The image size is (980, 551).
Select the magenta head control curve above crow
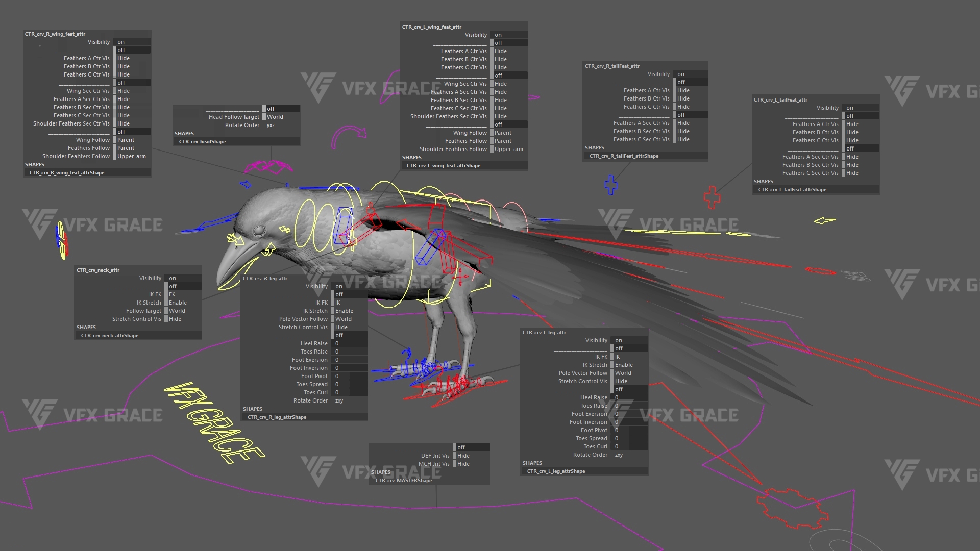click(269, 166)
